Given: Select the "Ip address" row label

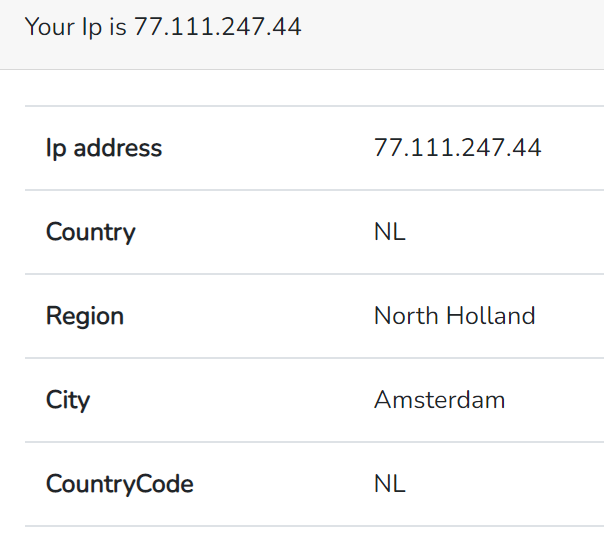Looking at the screenshot, I should [x=104, y=148].
